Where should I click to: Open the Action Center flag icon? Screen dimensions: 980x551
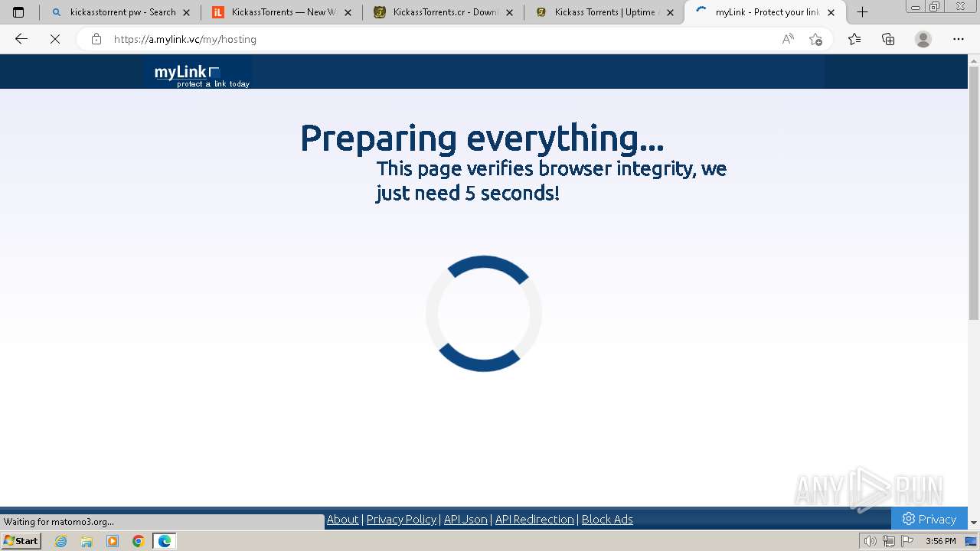pos(906,541)
